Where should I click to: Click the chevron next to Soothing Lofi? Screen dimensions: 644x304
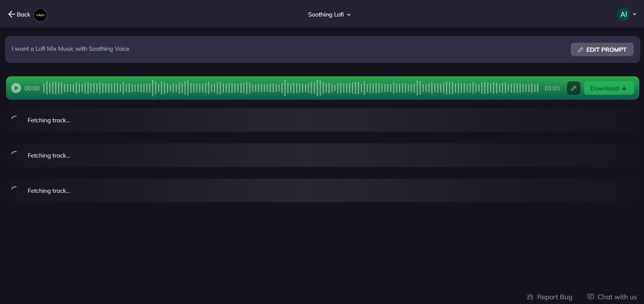pos(349,15)
